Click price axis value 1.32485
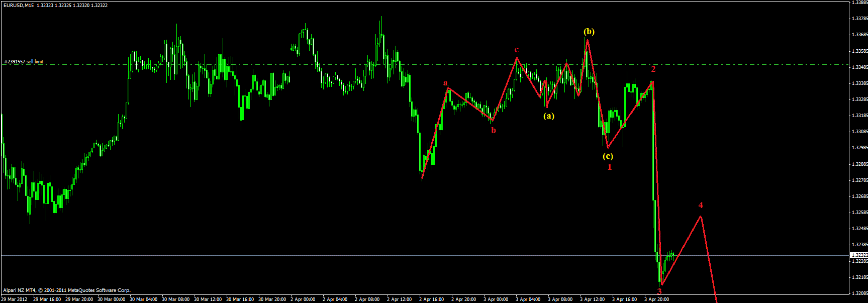The height and width of the screenshot is (303, 868). click(860, 228)
